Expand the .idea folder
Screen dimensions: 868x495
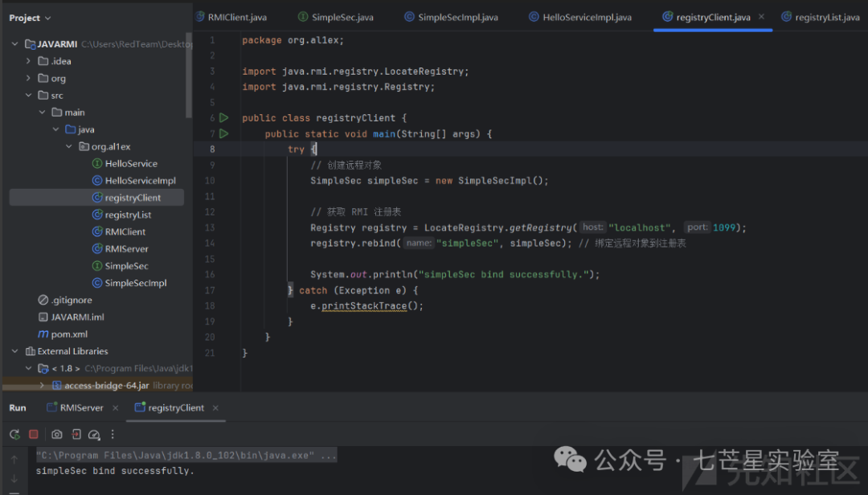(x=28, y=61)
